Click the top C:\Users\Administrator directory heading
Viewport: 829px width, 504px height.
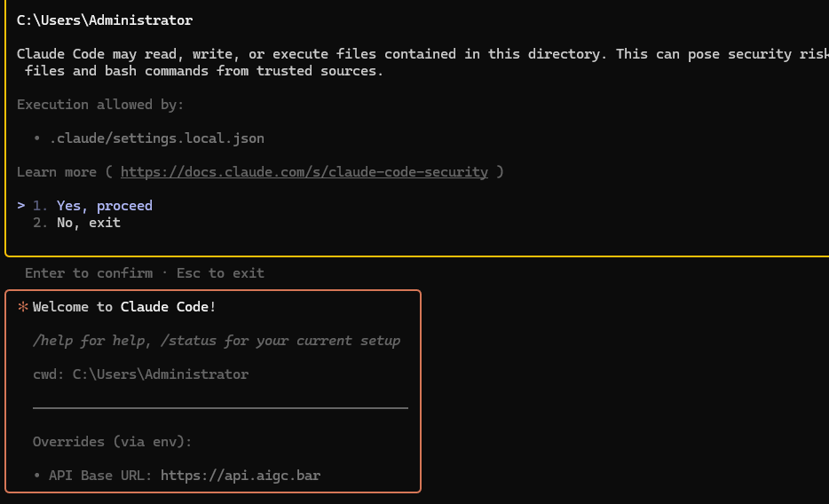(x=105, y=20)
